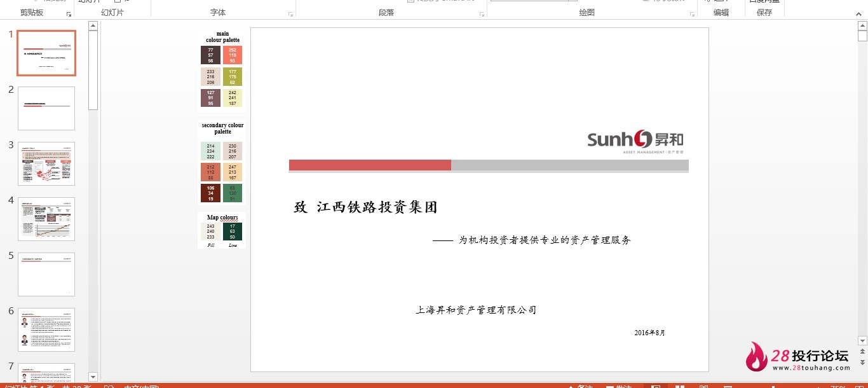Select the 127 91 95 mauve swatch
The image size is (868, 388).
click(x=210, y=98)
